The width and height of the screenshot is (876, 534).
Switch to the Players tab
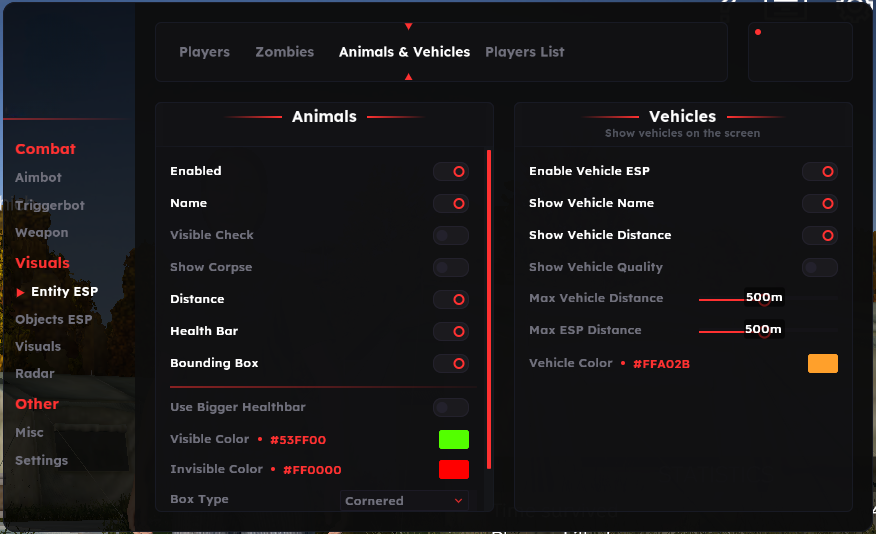point(204,52)
